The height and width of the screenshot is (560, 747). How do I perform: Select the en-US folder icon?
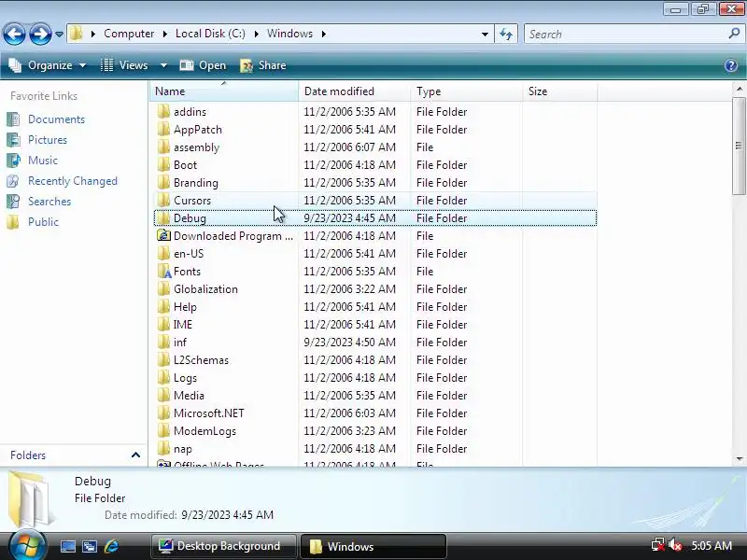[163, 253]
